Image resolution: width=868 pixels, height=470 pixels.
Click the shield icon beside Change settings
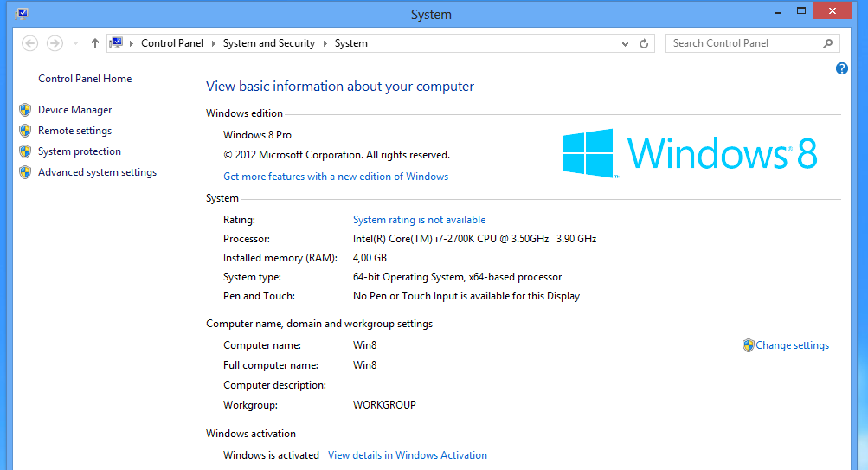(748, 345)
